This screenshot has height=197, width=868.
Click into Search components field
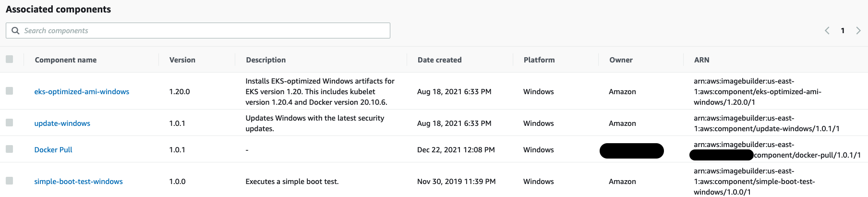pyautogui.click(x=202, y=31)
